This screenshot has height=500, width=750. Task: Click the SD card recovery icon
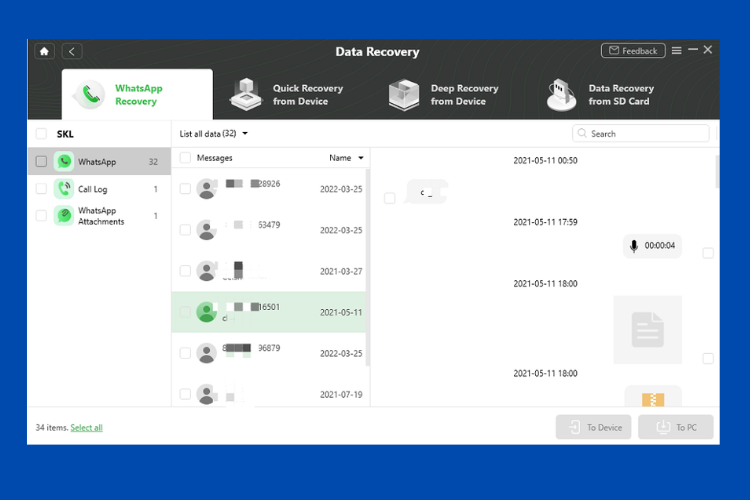point(562,95)
